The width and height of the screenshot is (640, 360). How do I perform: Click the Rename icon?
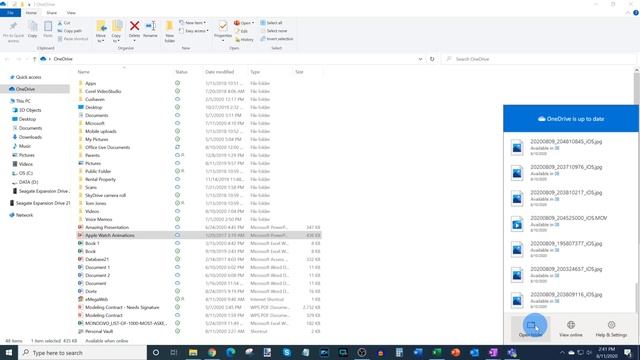[x=151, y=27]
